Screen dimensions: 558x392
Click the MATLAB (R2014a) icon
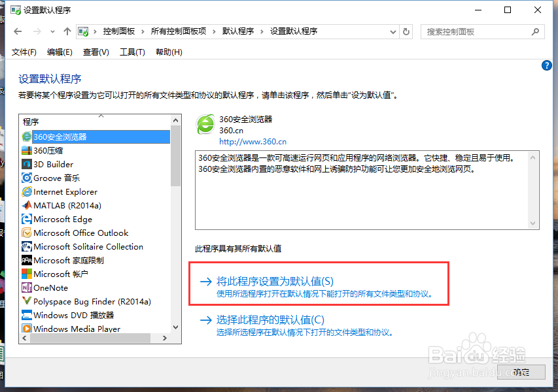[27, 205]
